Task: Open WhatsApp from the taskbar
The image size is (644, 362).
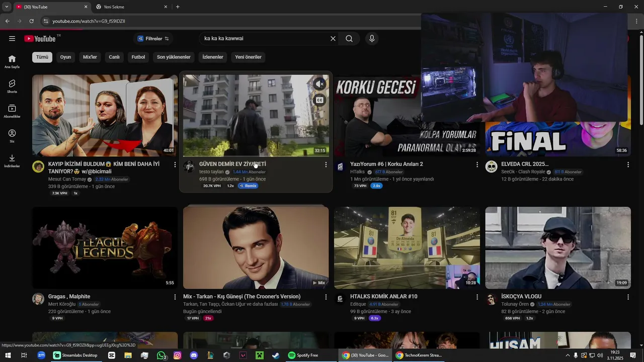Action: click(x=161, y=355)
